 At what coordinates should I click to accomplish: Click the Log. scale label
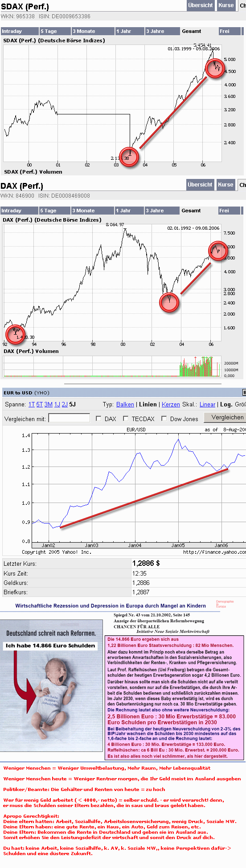226,405
